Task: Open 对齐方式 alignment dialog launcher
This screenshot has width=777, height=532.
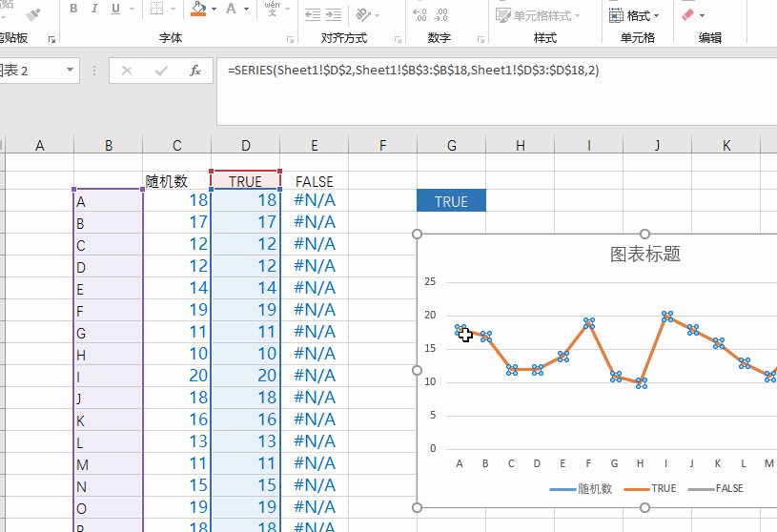Action: (x=398, y=39)
